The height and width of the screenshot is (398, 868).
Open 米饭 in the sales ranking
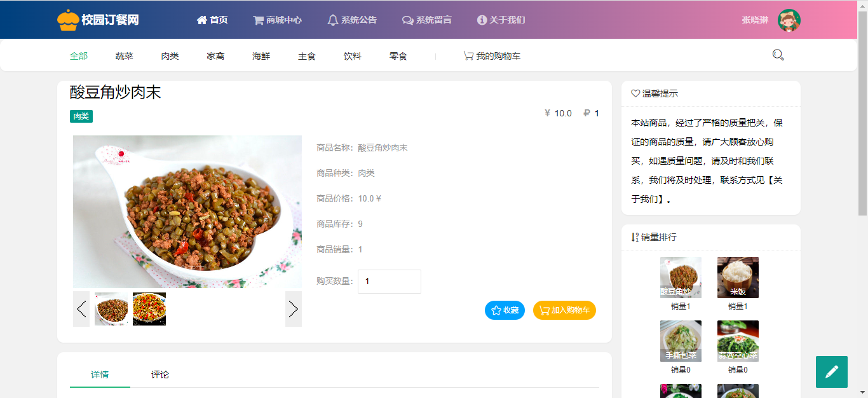click(738, 278)
